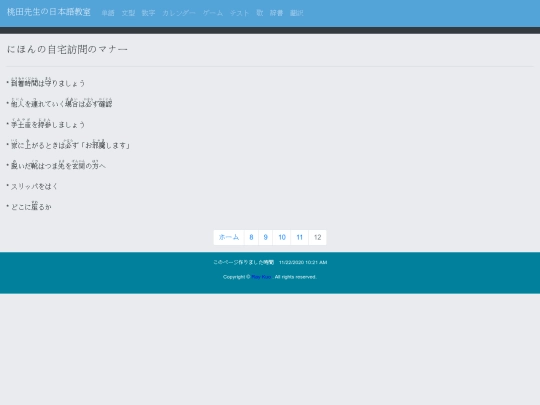Open the 辞書 navigation item

[x=276, y=13]
